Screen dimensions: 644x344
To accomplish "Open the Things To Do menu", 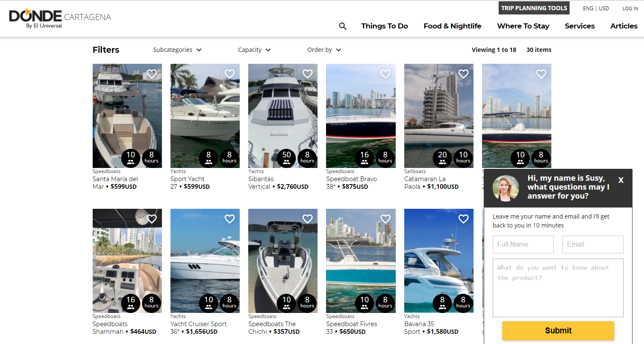I will (384, 26).
